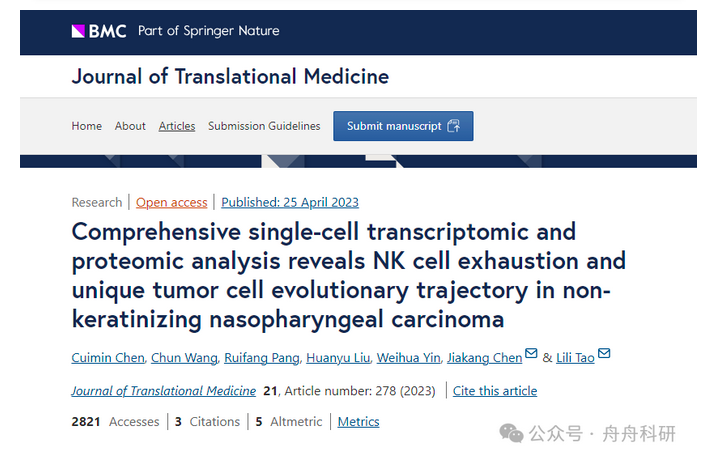The height and width of the screenshot is (461, 712).
Task: Open the About navigation item
Action: [130, 126]
